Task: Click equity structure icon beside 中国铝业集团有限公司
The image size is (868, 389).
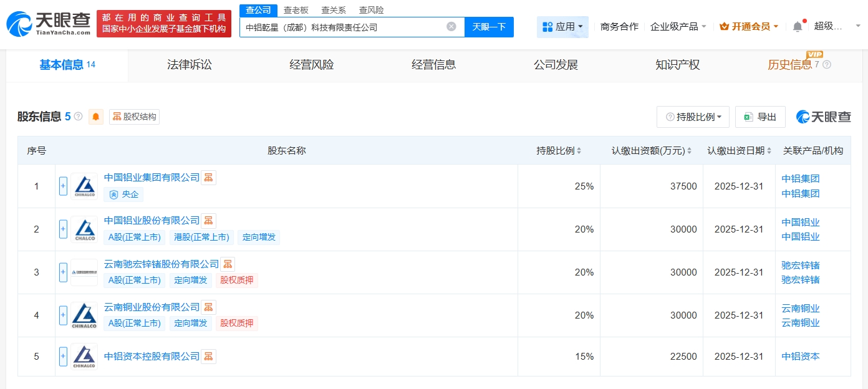Action: 209,178
